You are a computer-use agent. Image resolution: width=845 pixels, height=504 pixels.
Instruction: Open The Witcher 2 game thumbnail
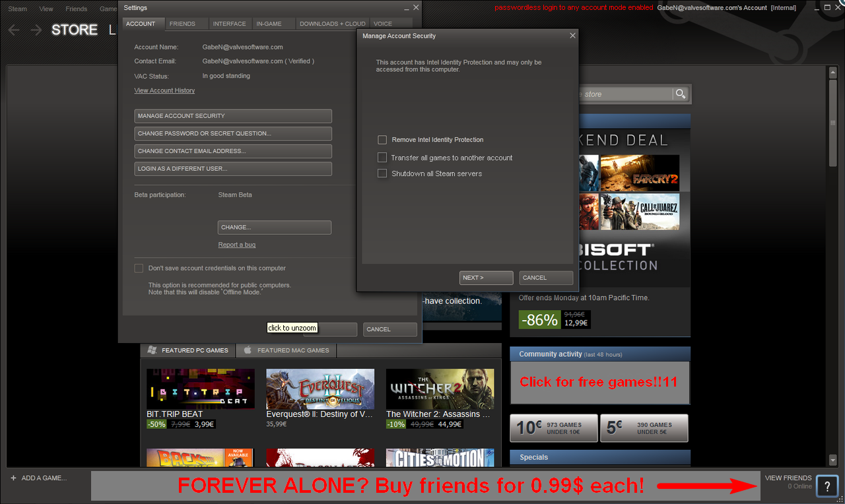click(440, 389)
